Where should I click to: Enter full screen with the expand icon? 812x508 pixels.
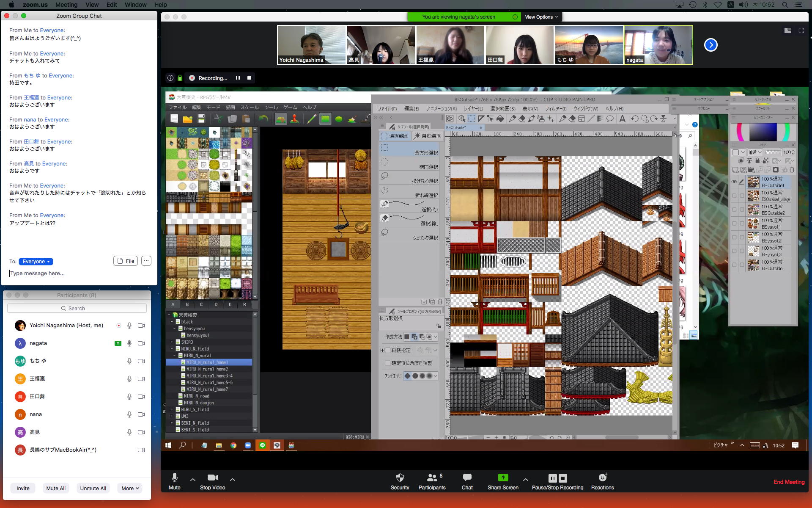point(801,30)
